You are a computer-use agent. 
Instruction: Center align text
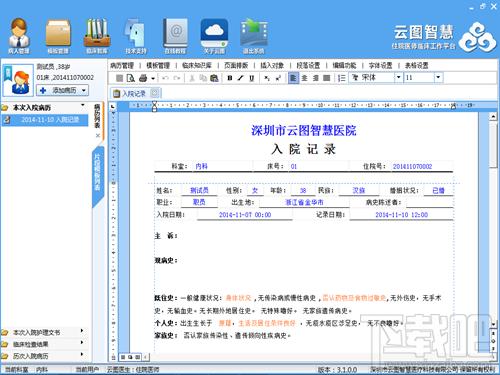(x=304, y=78)
